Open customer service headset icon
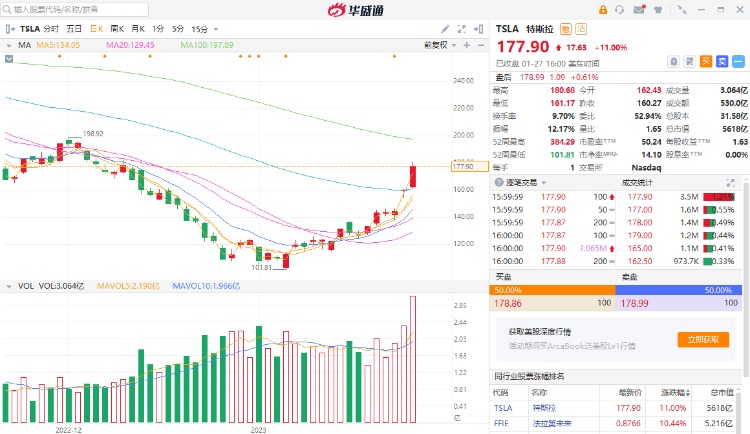Viewport: 750px width, 434px height. [x=619, y=10]
